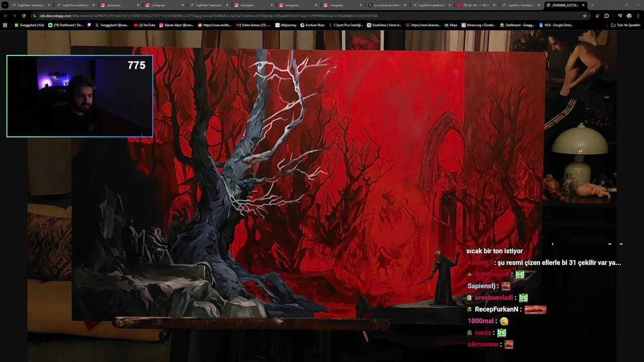This screenshot has height=362, width=644.
Task: Click the username "RecepFurkanN" in chat
Action: 497,309
